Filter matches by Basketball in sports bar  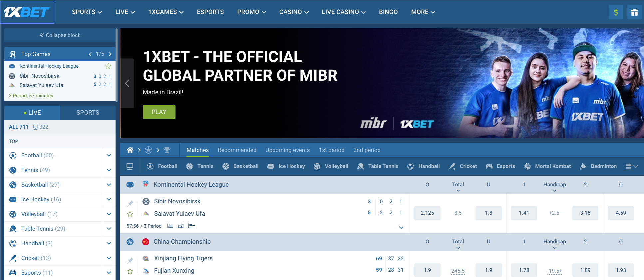pos(240,166)
